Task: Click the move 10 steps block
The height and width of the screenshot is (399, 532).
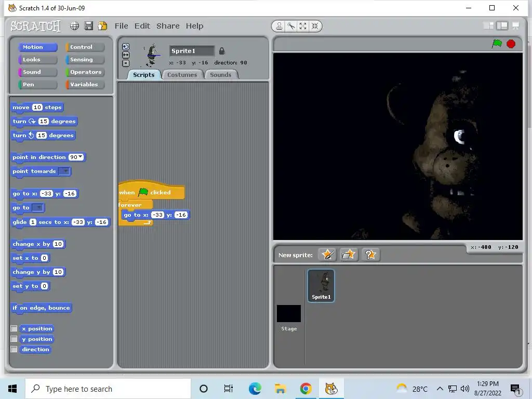Action: point(37,107)
